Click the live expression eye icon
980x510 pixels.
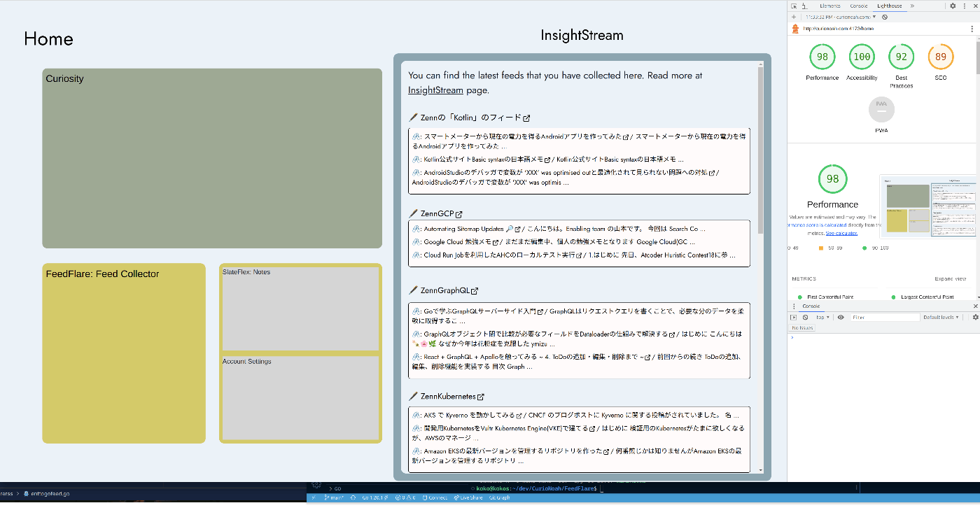[841, 318]
